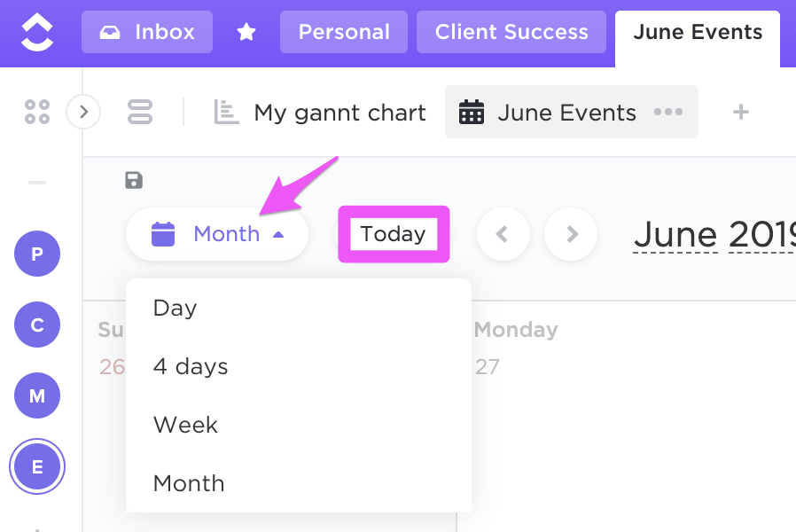Click the stacked views layout icon

[140, 112]
